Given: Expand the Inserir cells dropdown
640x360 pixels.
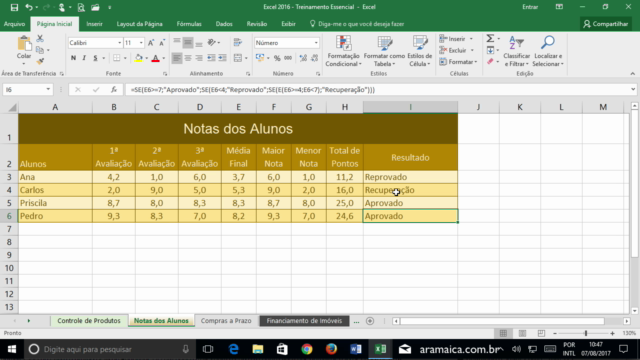Looking at the screenshot, I should click(x=471, y=39).
